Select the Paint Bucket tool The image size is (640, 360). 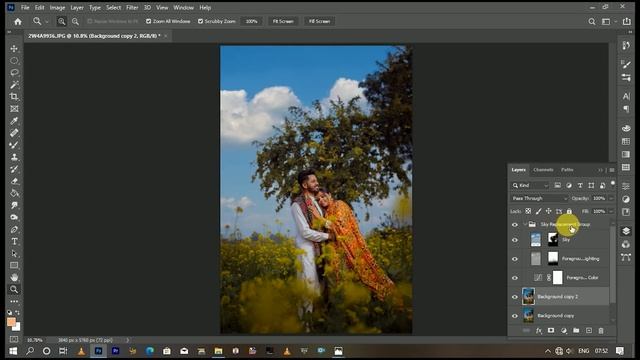coord(14,193)
